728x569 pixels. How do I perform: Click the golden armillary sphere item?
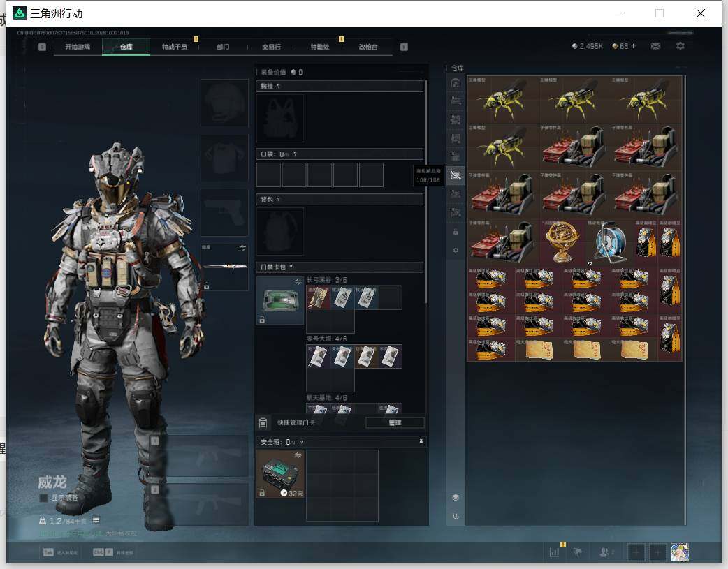click(x=562, y=242)
